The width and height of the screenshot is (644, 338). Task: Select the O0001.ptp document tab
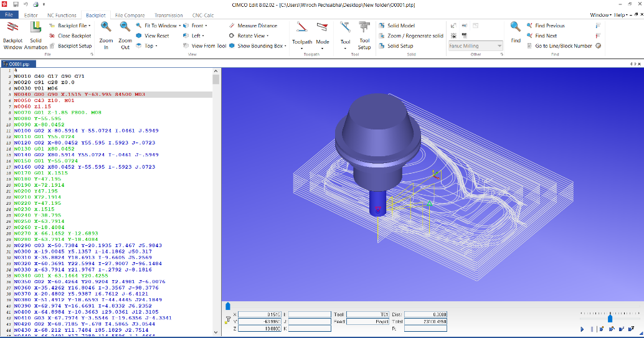pos(19,64)
